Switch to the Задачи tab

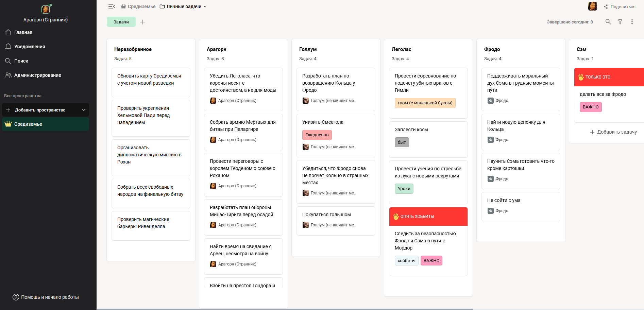click(x=121, y=22)
